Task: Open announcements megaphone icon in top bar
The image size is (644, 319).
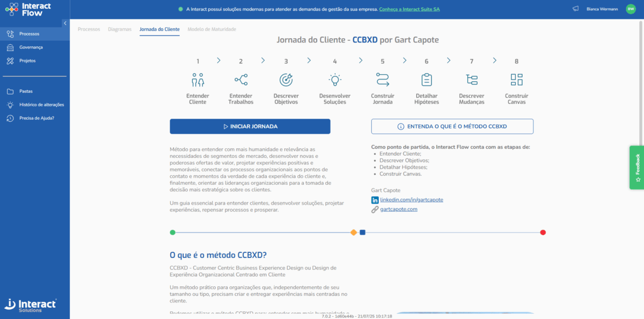Action: tap(576, 9)
